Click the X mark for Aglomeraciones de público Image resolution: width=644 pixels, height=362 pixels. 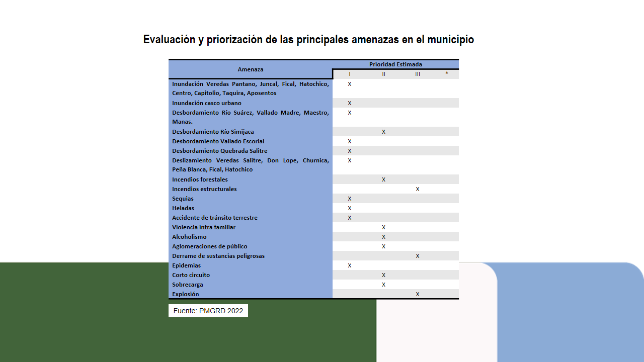(383, 246)
